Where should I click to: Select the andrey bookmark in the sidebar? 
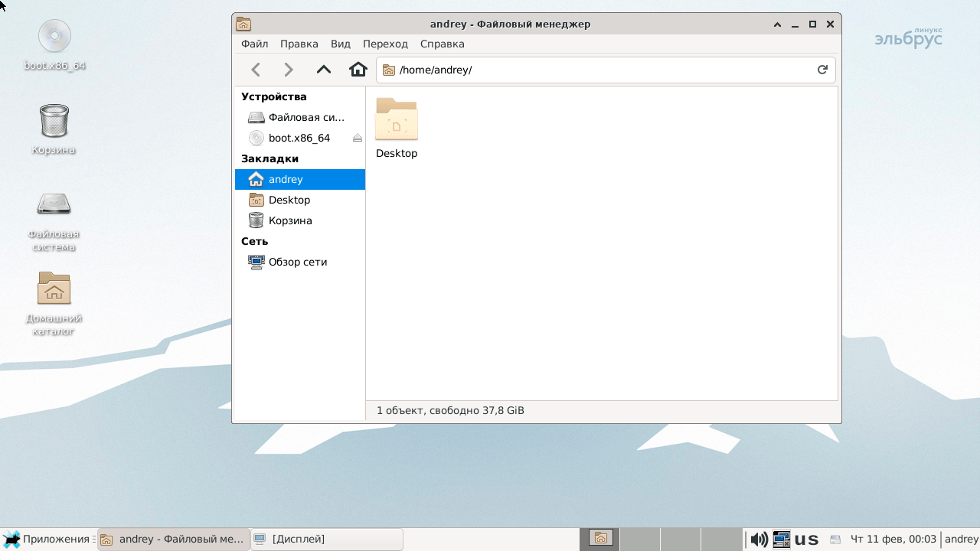point(300,179)
